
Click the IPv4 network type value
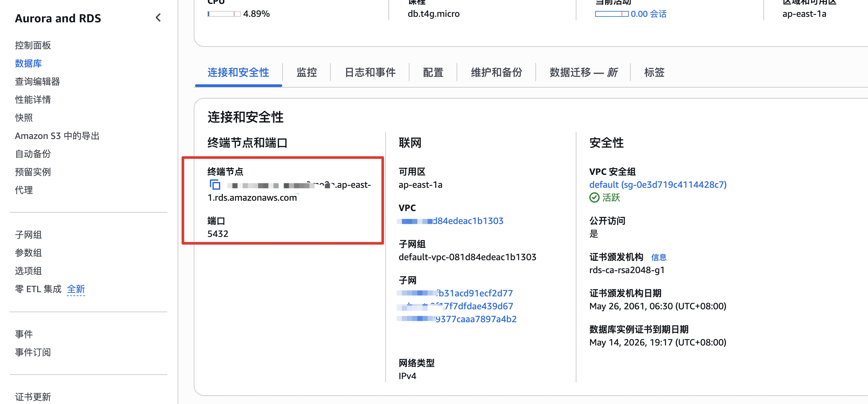pyautogui.click(x=407, y=376)
